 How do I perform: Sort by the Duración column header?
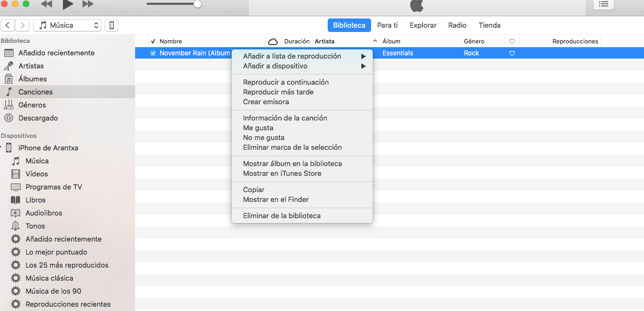click(x=296, y=41)
